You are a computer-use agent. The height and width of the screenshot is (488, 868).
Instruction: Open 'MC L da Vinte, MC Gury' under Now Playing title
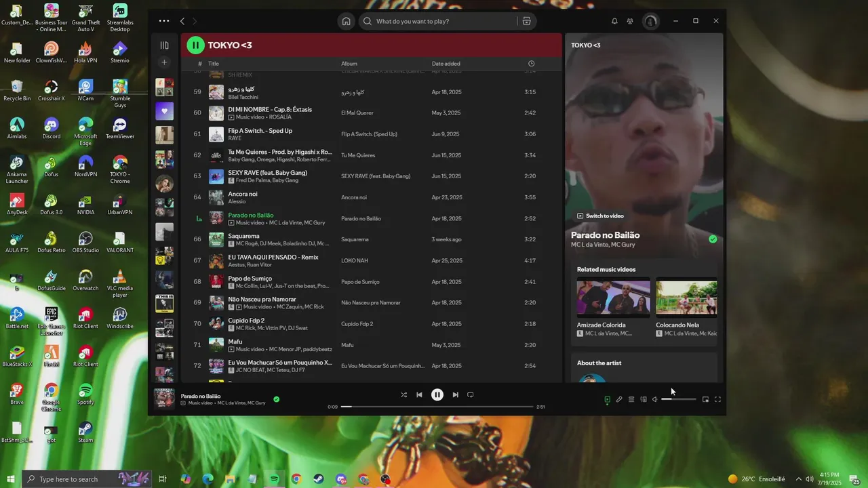(603, 245)
